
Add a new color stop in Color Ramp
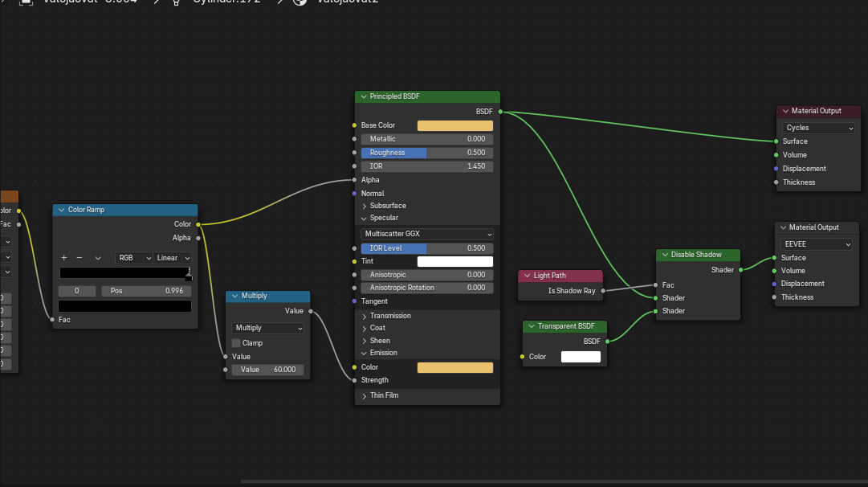(x=64, y=258)
